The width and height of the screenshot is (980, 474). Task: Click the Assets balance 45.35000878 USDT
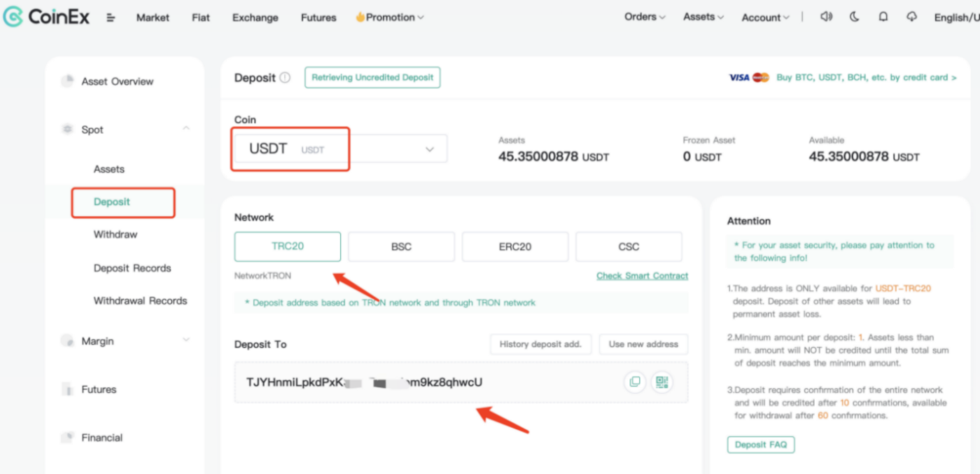tap(554, 157)
